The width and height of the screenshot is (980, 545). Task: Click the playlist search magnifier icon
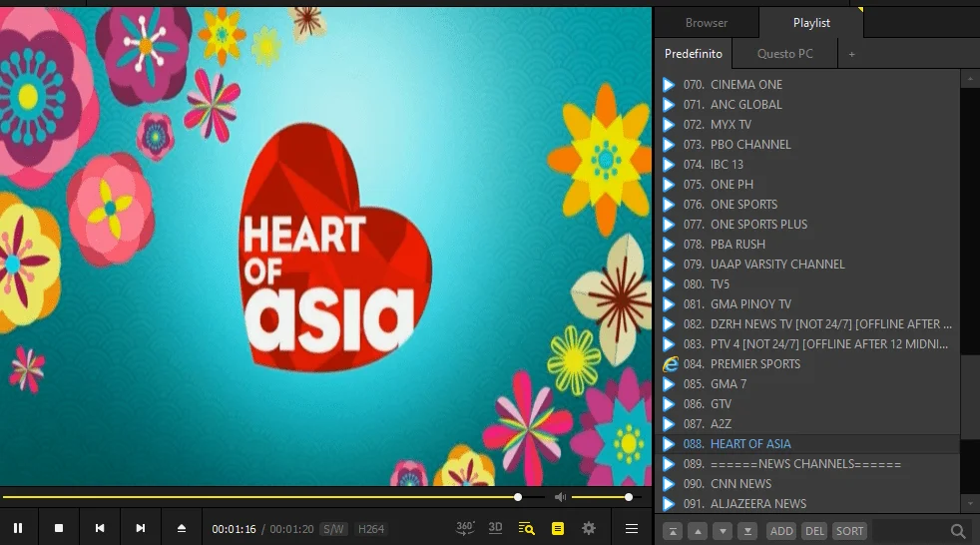click(x=958, y=531)
